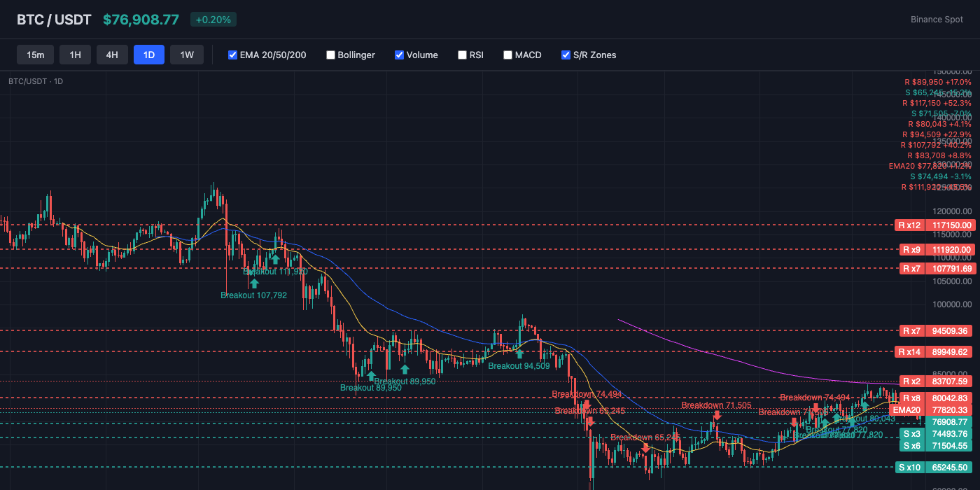980x490 pixels.
Task: Switch to the 15m timeframe
Action: click(36, 55)
